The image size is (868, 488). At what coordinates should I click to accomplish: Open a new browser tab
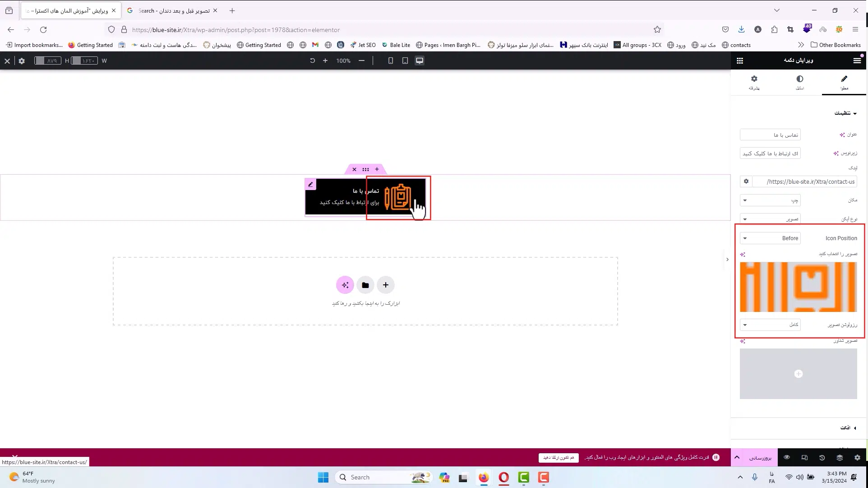coord(232,11)
